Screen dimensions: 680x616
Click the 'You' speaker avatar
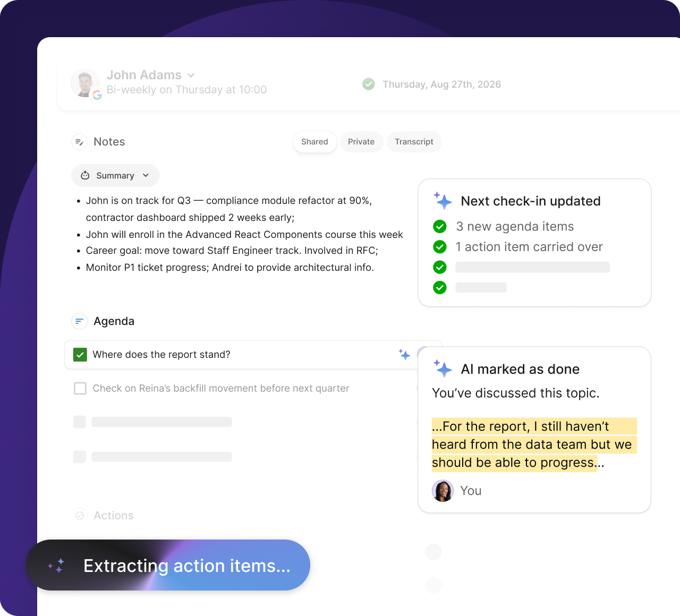(x=443, y=491)
